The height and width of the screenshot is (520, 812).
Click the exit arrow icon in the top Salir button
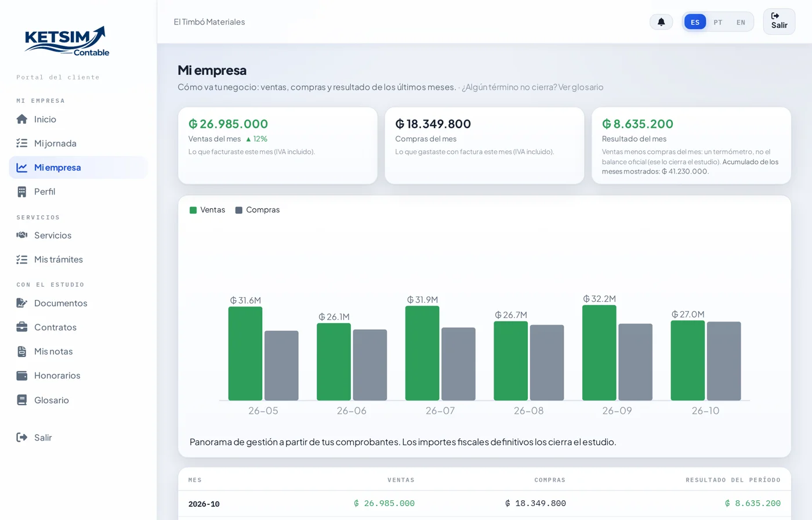[775, 16]
